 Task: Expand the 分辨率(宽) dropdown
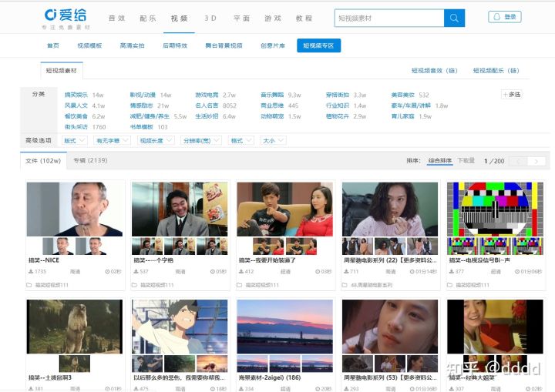click(x=201, y=140)
